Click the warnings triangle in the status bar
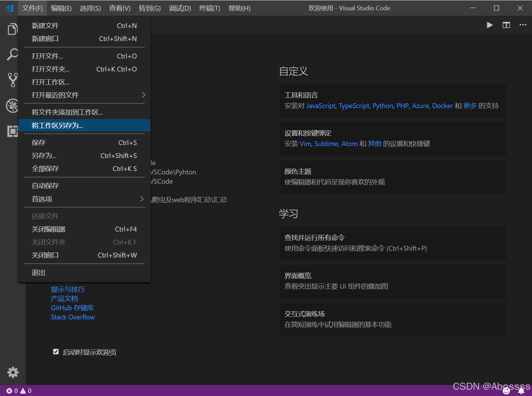The height and width of the screenshot is (396, 532). (23, 391)
